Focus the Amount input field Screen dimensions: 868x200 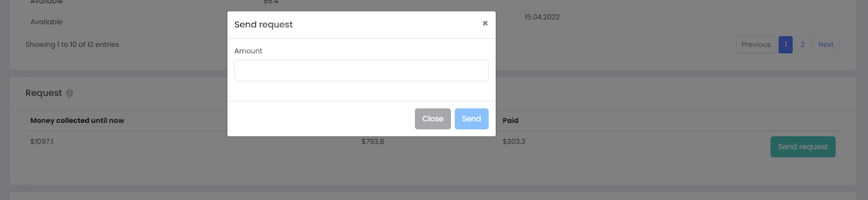click(x=361, y=71)
